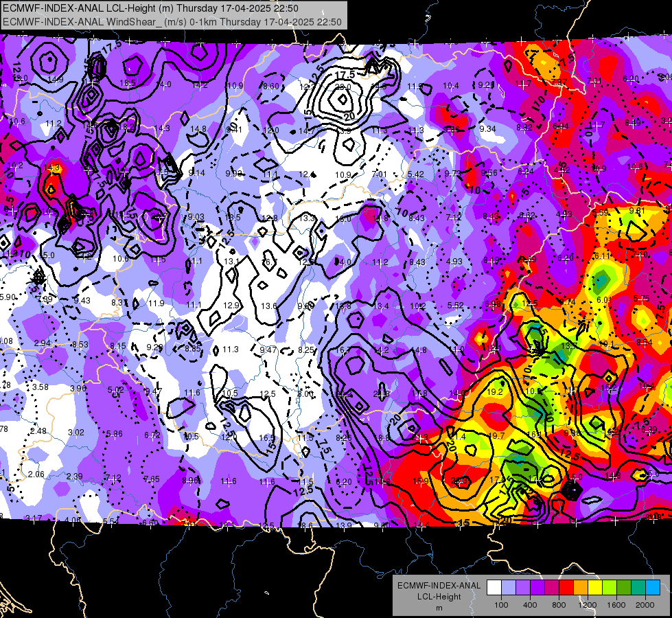The height and width of the screenshot is (618, 672).
Task: Select the lime green legend swatch
Action: (610, 587)
